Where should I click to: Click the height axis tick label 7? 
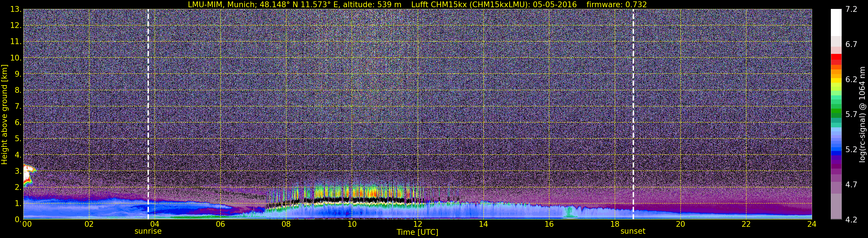[18, 107]
